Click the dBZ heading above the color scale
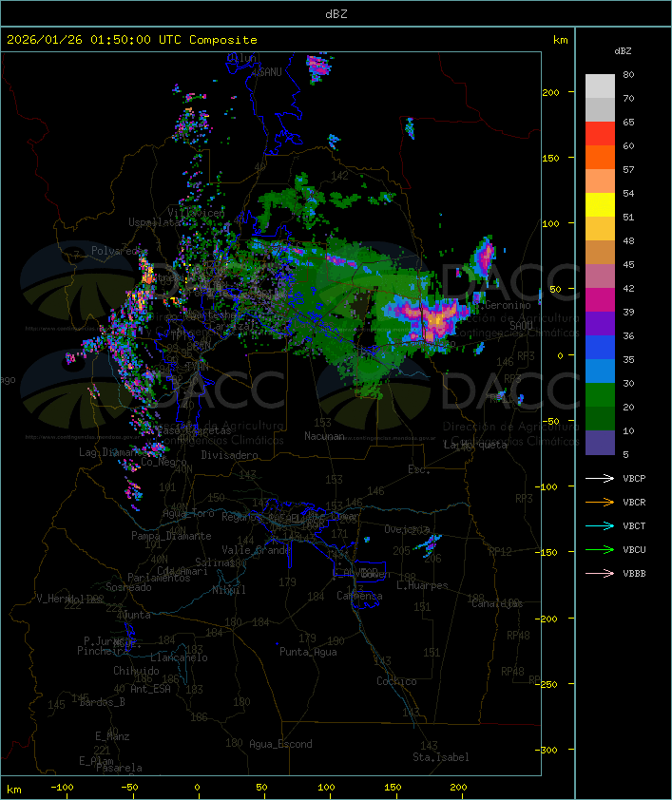The height and width of the screenshot is (800, 672). click(623, 51)
